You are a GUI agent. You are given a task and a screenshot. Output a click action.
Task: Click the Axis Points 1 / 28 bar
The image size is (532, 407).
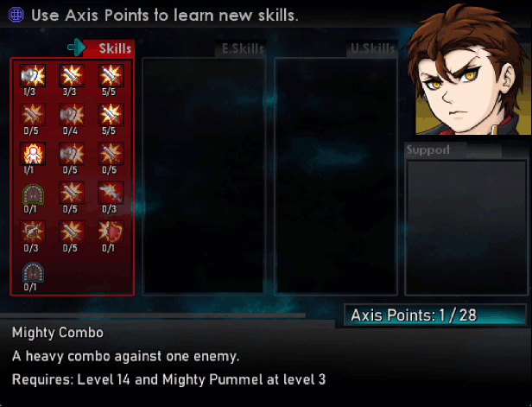pyautogui.click(x=435, y=315)
